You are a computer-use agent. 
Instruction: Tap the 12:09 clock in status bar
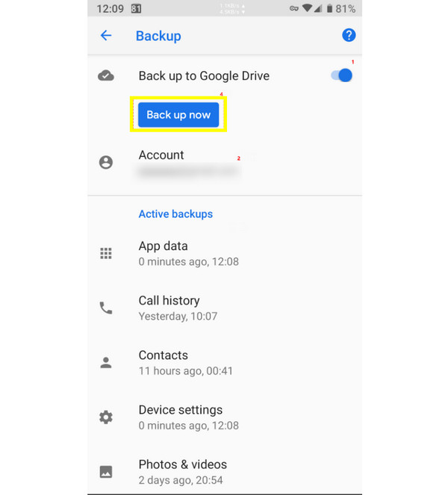click(111, 9)
